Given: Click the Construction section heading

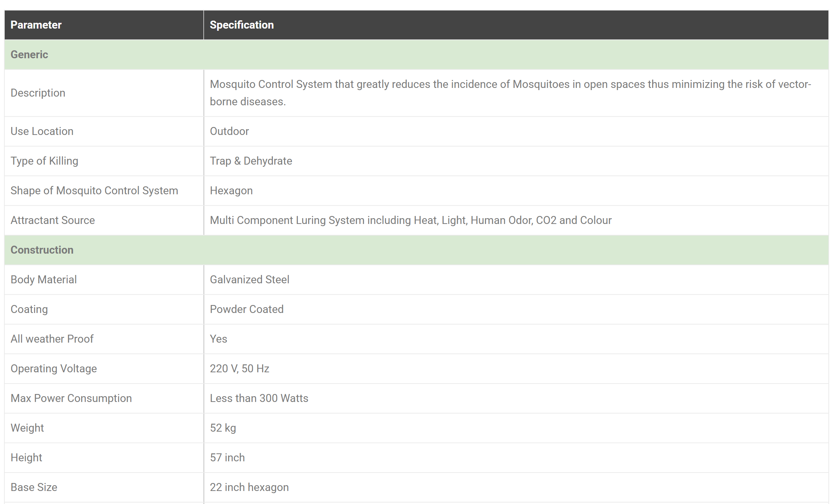Looking at the screenshot, I should tap(42, 250).
